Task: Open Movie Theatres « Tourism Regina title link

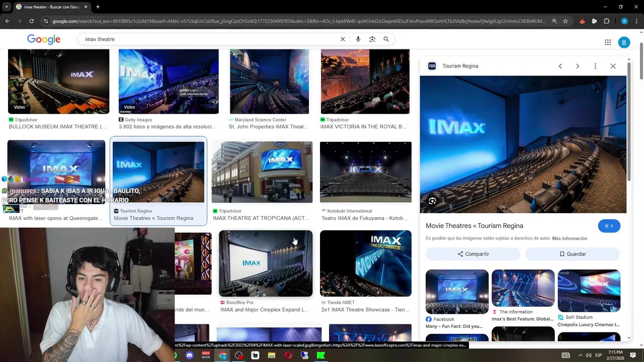Action: [474, 226]
